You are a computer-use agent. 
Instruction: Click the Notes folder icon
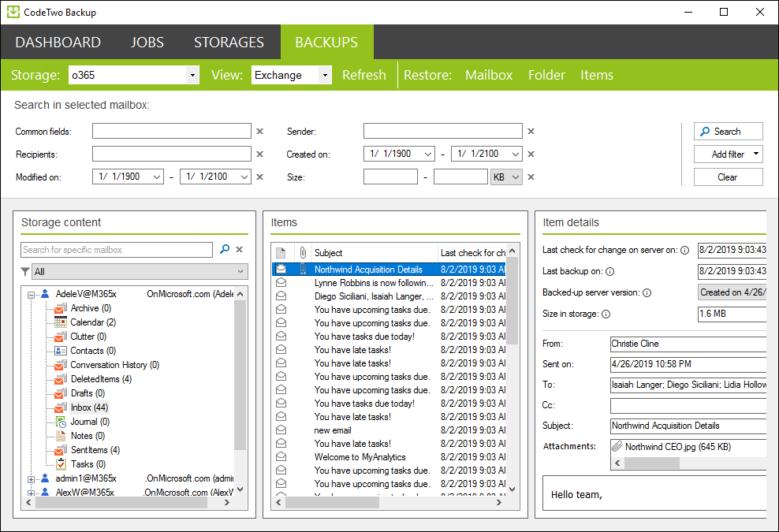[x=60, y=436]
